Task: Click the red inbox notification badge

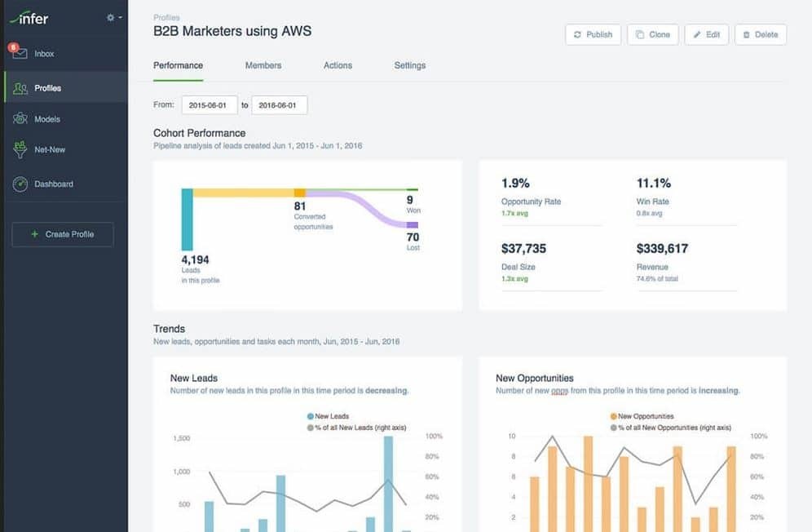Action: coord(13,47)
